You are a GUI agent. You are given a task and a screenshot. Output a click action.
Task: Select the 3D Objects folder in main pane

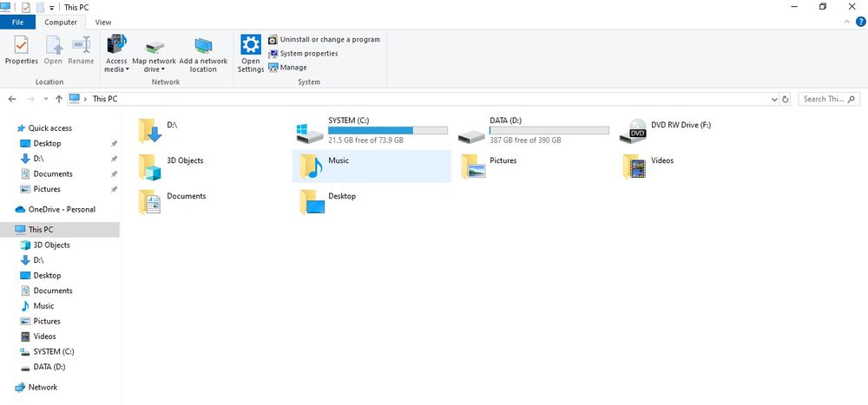[150, 167]
